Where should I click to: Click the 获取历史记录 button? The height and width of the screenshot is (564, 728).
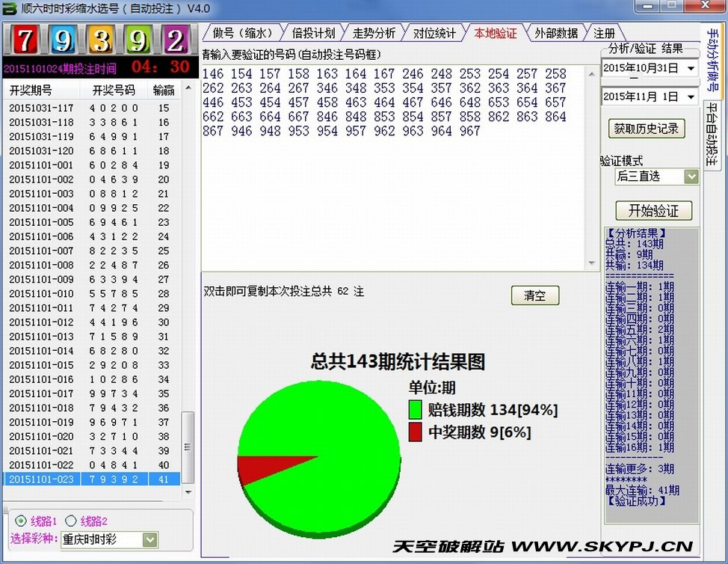(647, 128)
